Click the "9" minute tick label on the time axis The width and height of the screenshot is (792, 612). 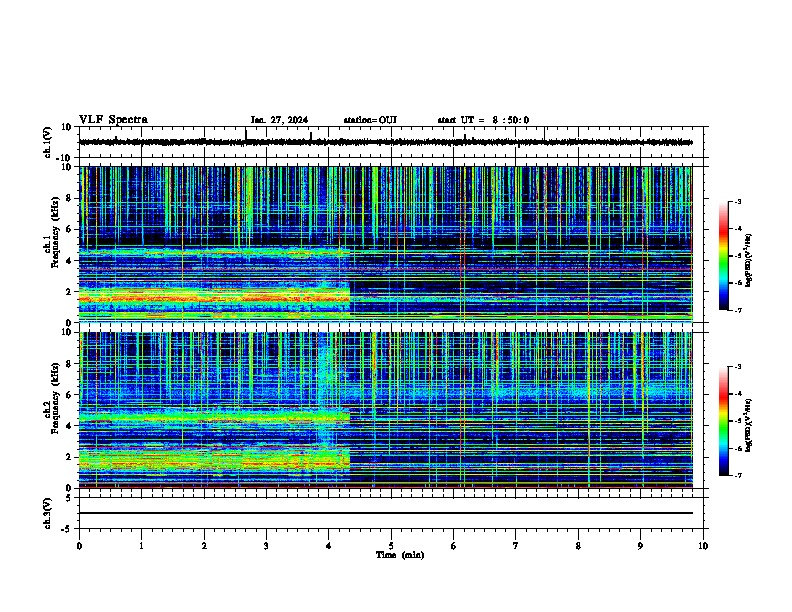coord(640,546)
